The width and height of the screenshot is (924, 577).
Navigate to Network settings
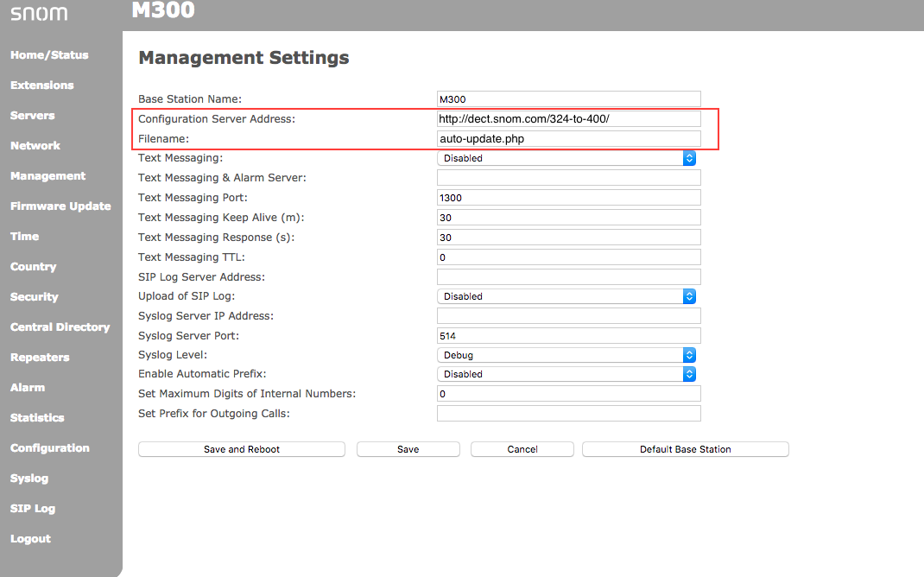point(35,146)
